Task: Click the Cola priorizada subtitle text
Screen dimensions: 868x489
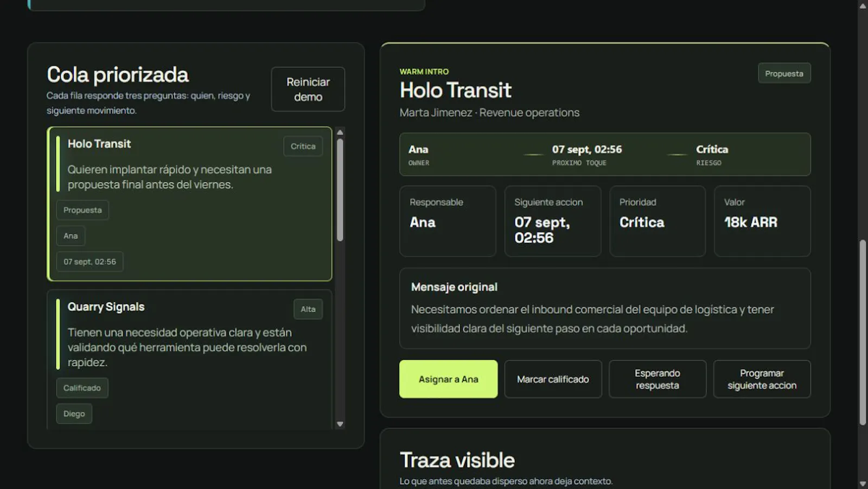Action: pyautogui.click(x=148, y=103)
